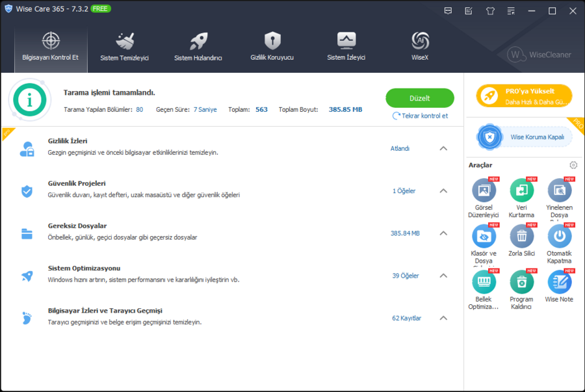The image size is (585, 392).
Task: Click Tarama işlemi tamamlandı status text
Action: point(109,92)
